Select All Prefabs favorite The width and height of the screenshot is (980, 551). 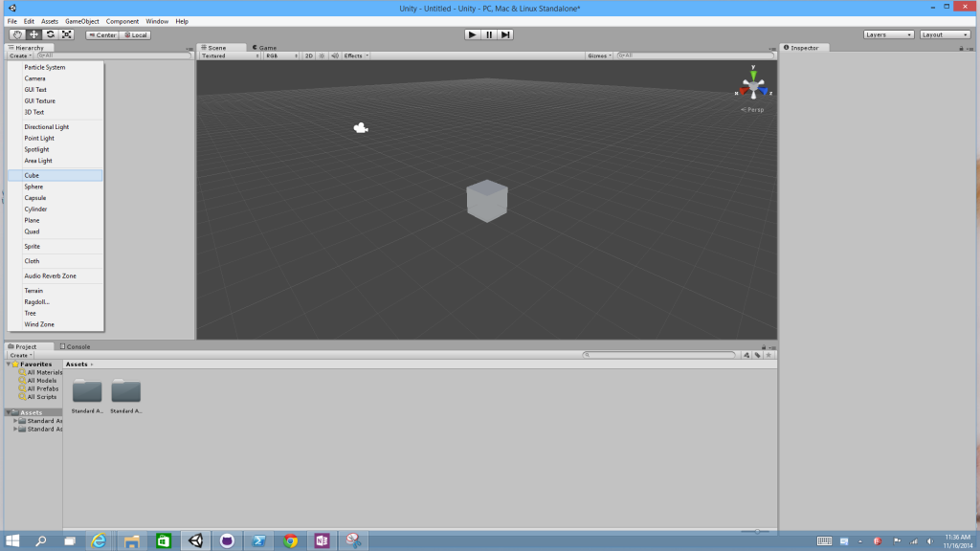point(38,388)
